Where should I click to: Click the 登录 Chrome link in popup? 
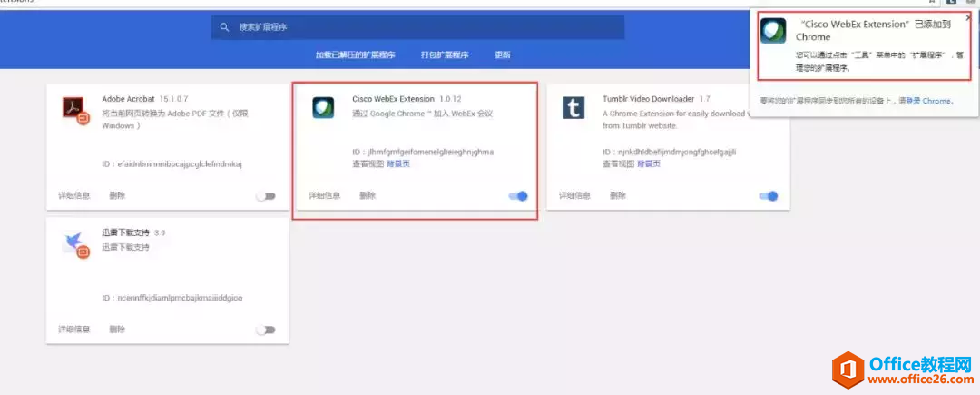click(x=929, y=101)
